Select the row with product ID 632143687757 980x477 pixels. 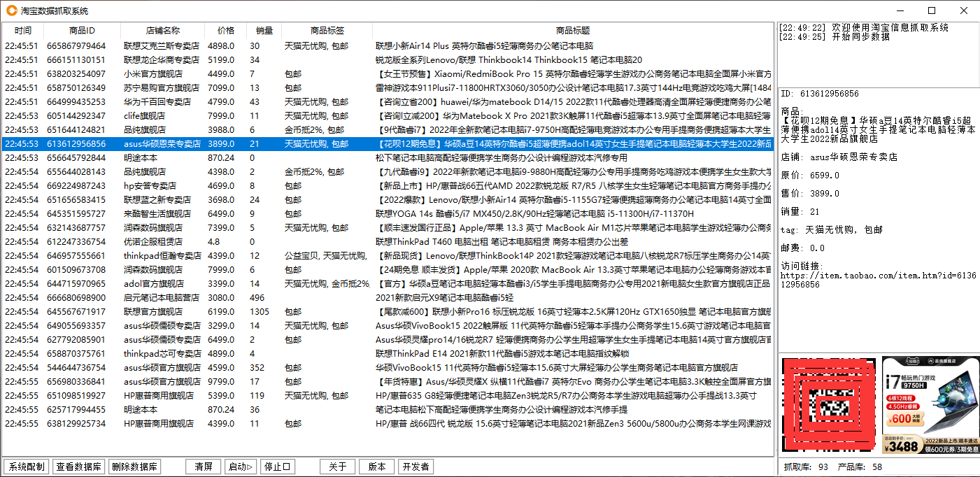(x=387, y=227)
